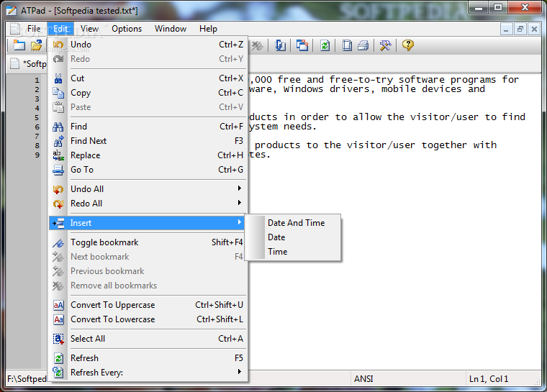Choose Undo from the Edit menu
The width and height of the screenshot is (547, 392).
pos(148,45)
